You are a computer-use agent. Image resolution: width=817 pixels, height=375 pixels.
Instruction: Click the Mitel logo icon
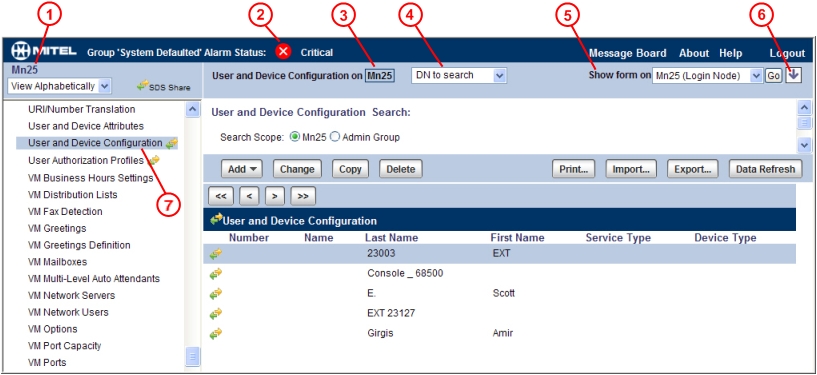coord(20,51)
